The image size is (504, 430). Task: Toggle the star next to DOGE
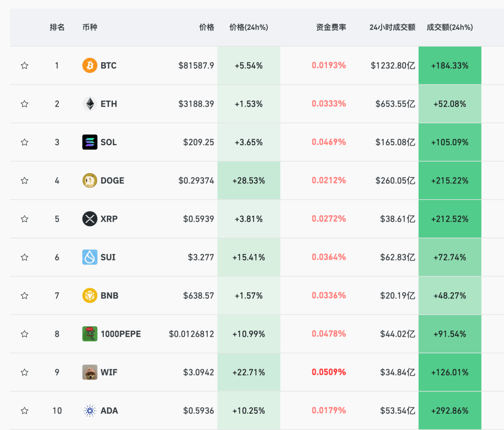25,180
